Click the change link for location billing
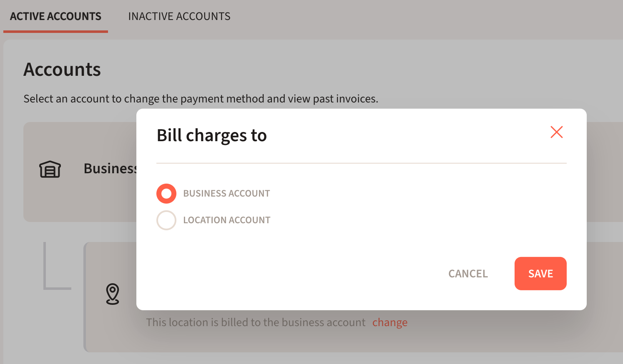This screenshot has height=364, width=623. tap(389, 322)
